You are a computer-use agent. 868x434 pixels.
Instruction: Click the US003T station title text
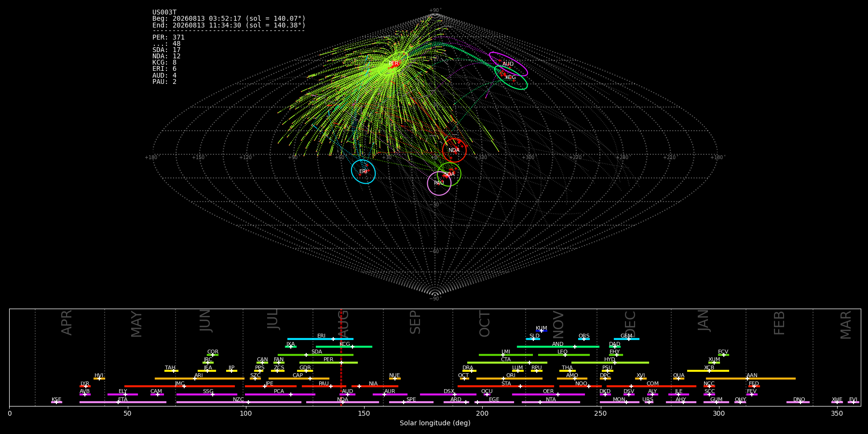click(x=164, y=13)
